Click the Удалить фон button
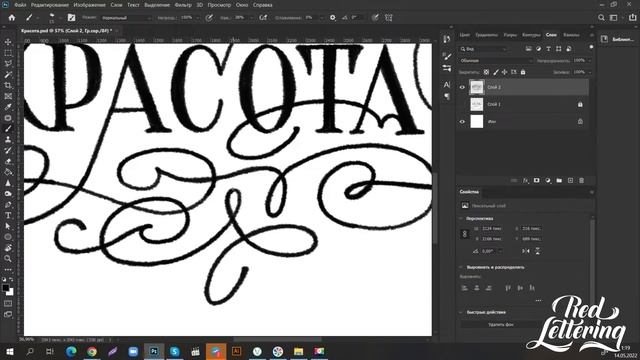The height and width of the screenshot is (360, 640). tap(501, 324)
